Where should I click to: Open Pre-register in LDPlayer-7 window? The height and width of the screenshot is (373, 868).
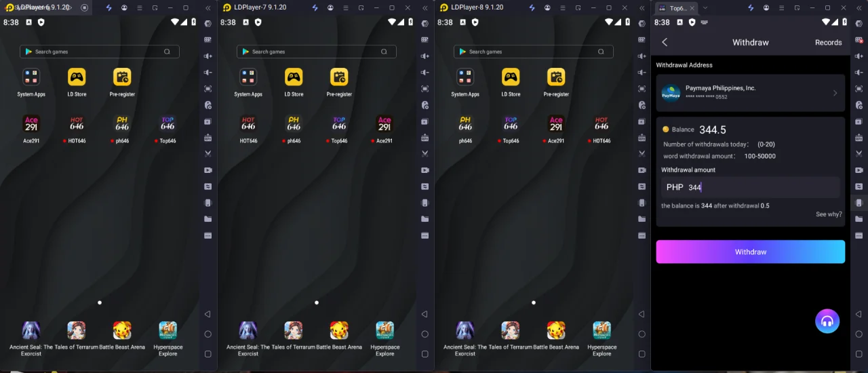pyautogui.click(x=339, y=77)
